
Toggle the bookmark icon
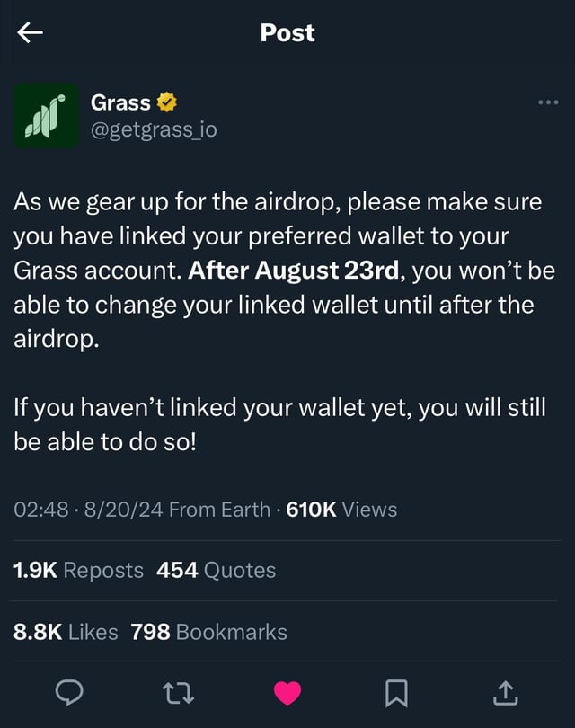coord(397,692)
